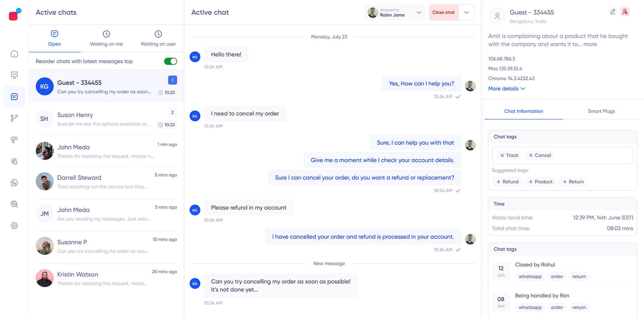Expand the Close chat options arrow
This screenshot has height=317, width=644.
coord(466,12)
